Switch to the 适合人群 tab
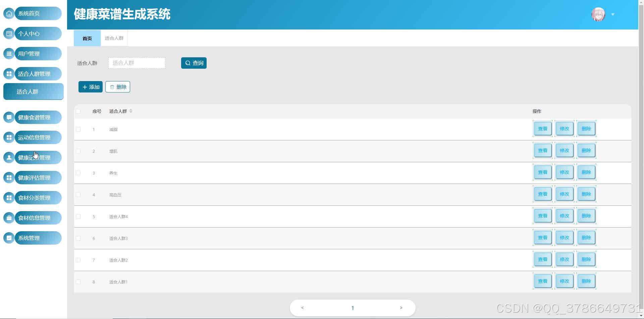Image resolution: width=644 pixels, height=319 pixels. pyautogui.click(x=114, y=38)
